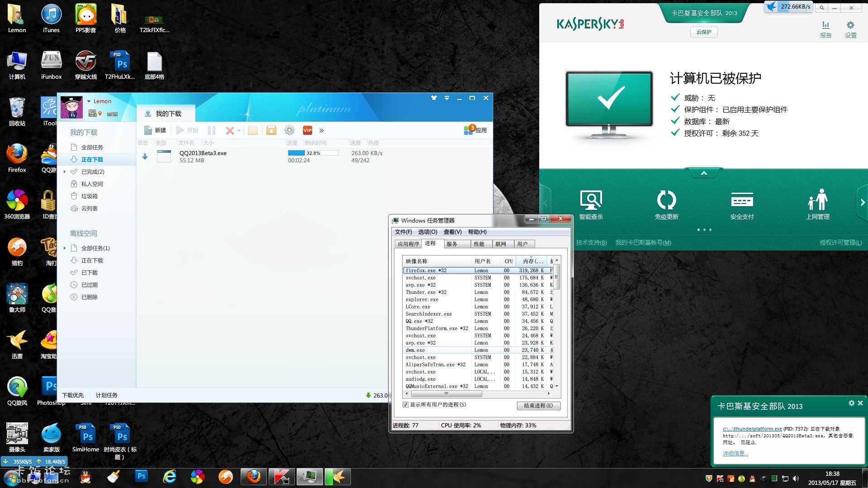Click the thunderplatform.exe link in Kaspersky popup
The image size is (868, 488).
pos(752,429)
